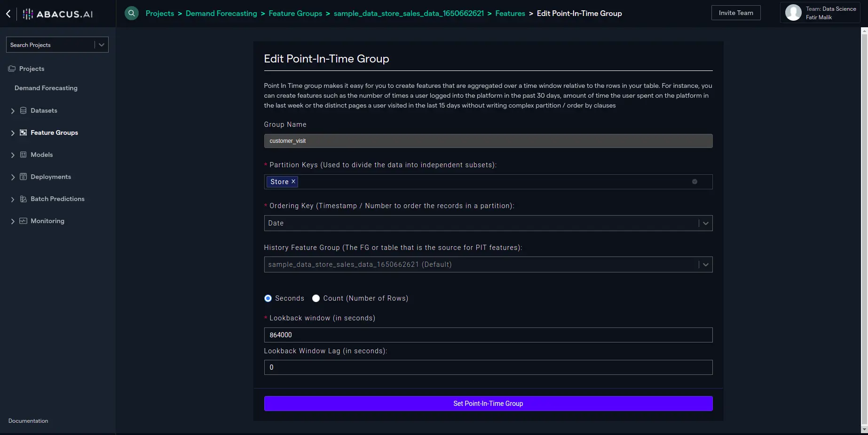Navigate to Demand Forecasting in the breadcrumb
This screenshot has width=868, height=435.
pyautogui.click(x=221, y=13)
